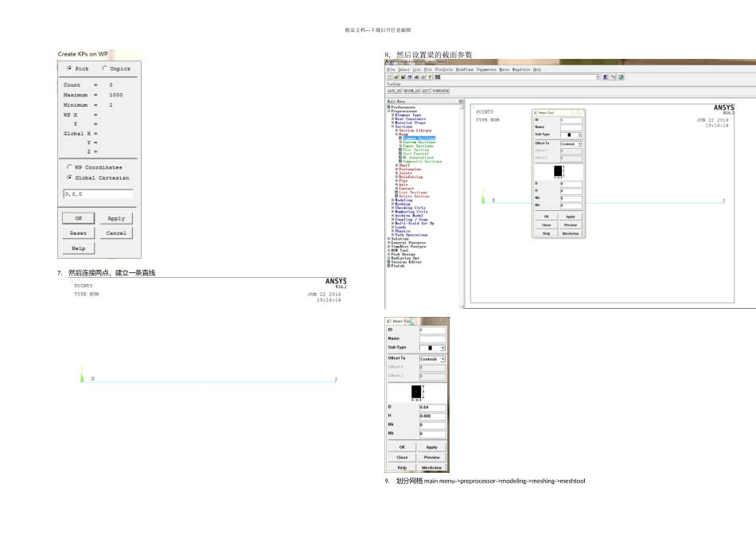This screenshot has width=756, height=535.
Task: Open the Offset To Centroid dropdown
Action: click(432, 359)
